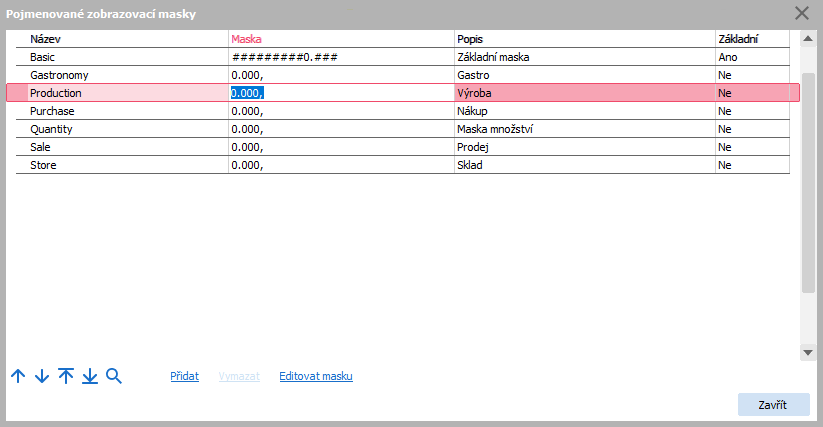Click the move down arrow icon

point(42,376)
